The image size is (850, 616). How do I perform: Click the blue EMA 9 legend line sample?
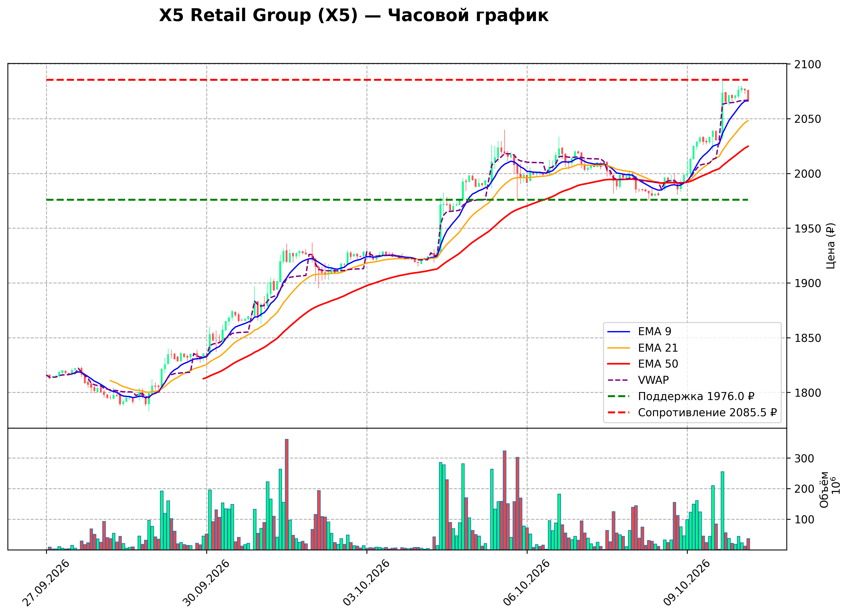(619, 332)
